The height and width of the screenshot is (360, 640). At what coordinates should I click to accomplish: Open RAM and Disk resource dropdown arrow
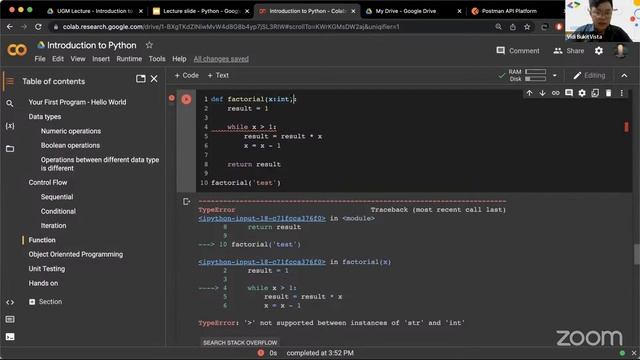click(x=554, y=76)
